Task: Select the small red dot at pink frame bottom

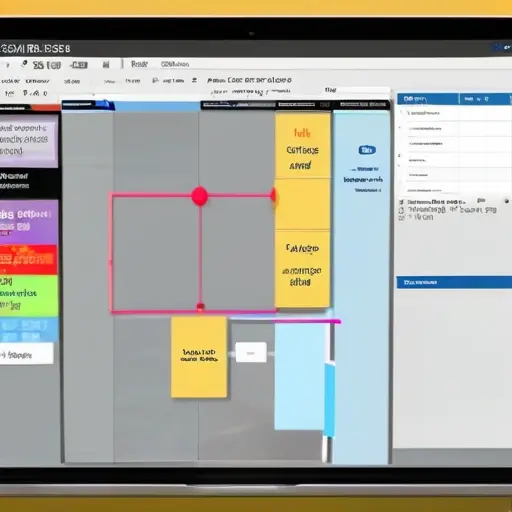Action: coord(200,306)
